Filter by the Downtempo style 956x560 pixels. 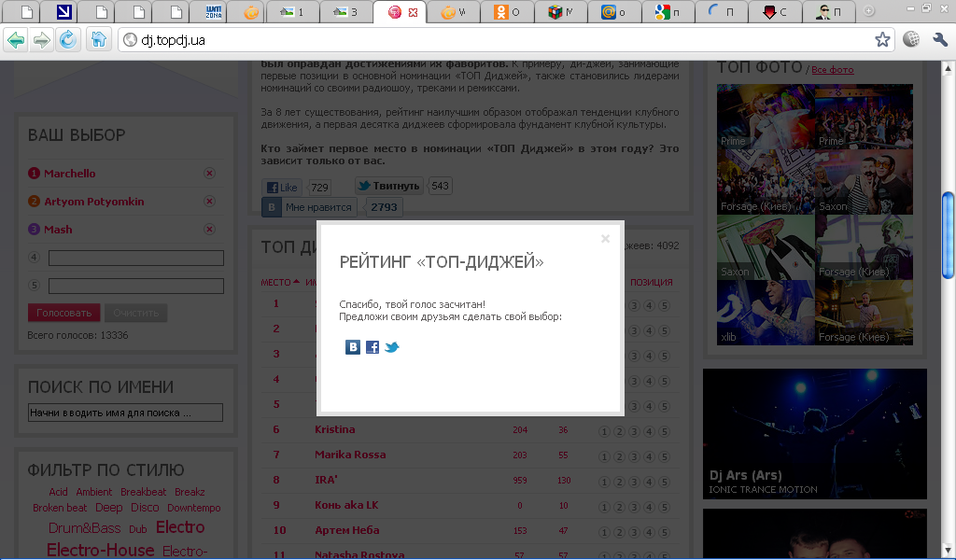194,508
